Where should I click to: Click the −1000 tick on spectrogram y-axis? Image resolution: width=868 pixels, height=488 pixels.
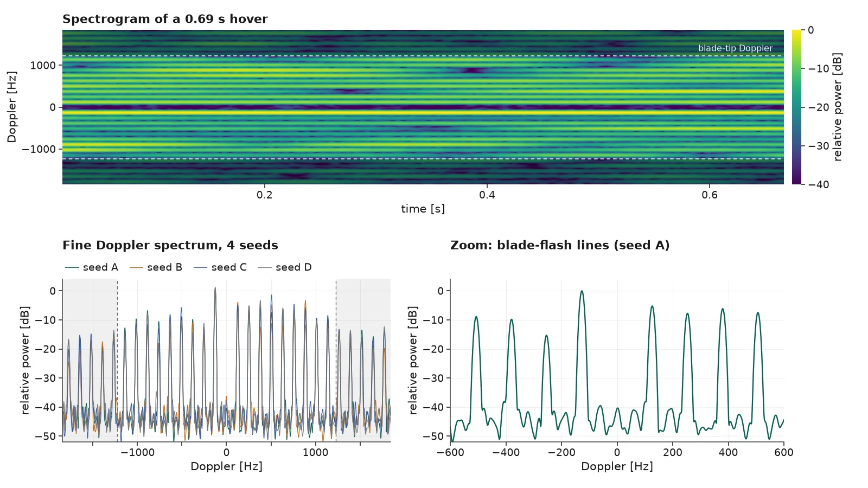pyautogui.click(x=39, y=149)
